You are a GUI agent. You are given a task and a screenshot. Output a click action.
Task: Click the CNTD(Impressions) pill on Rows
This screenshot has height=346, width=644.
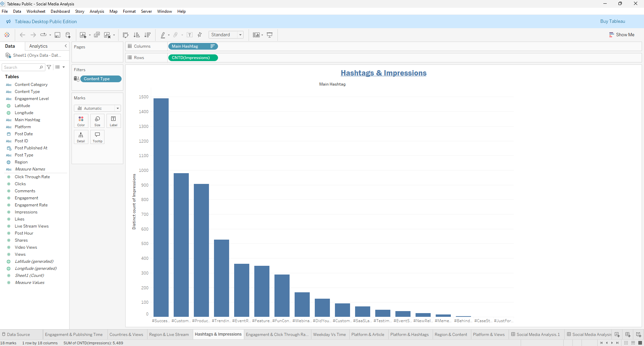pos(193,58)
